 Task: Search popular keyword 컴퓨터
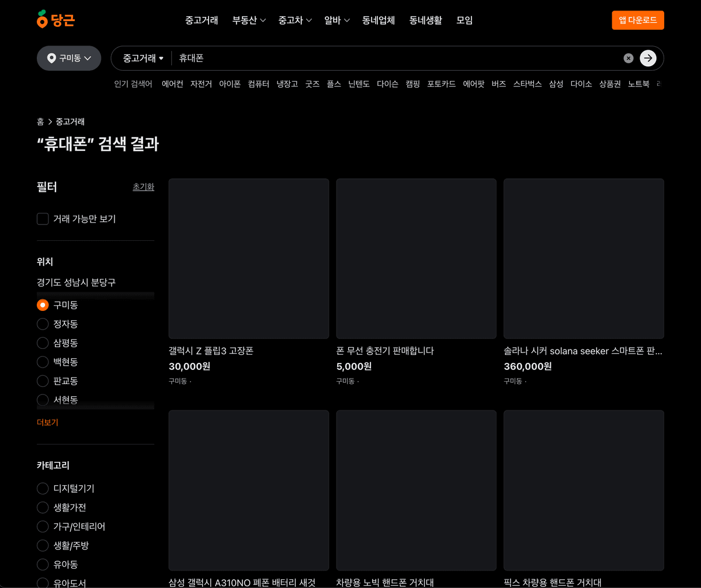click(x=258, y=84)
